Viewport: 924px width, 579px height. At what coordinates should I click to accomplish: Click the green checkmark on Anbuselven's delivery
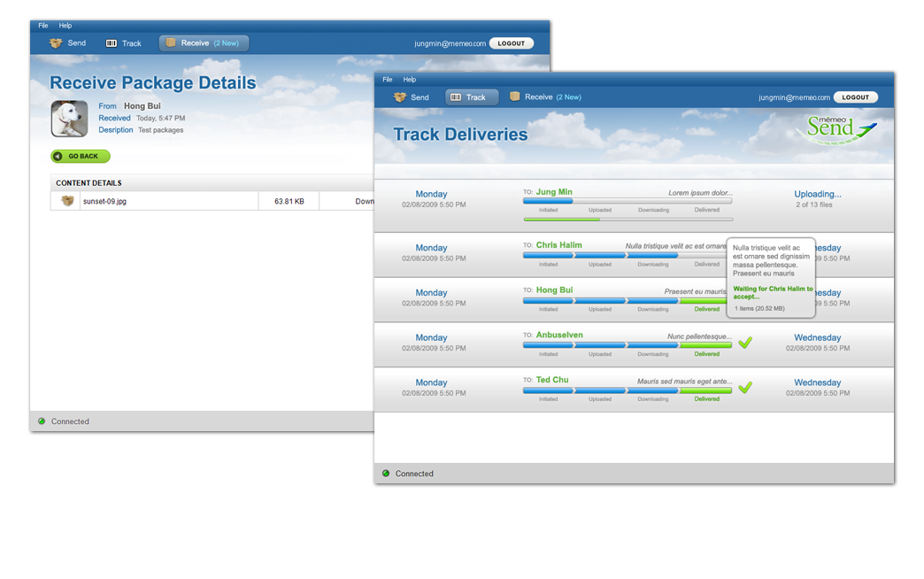pos(745,343)
